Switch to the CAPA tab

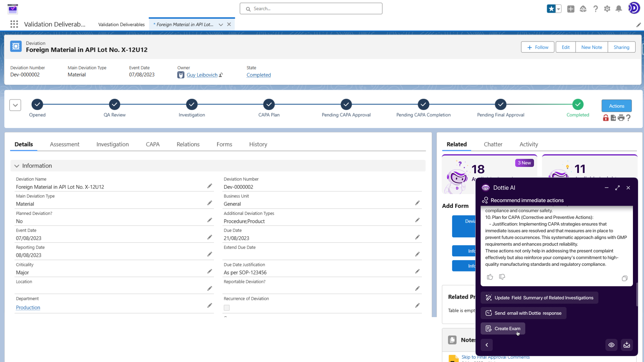[x=153, y=144]
